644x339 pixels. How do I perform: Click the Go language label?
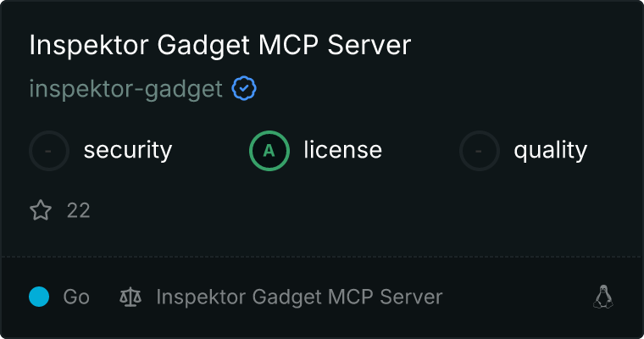[76, 297]
